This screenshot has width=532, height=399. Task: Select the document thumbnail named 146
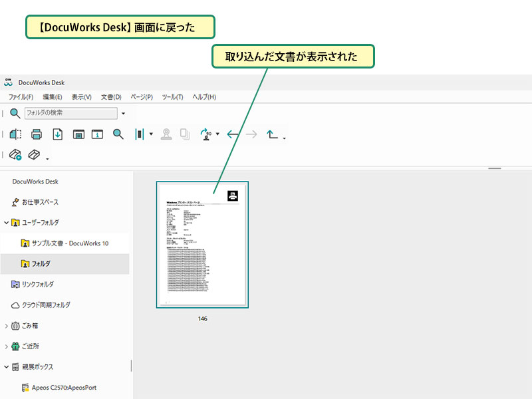pyautogui.click(x=203, y=245)
